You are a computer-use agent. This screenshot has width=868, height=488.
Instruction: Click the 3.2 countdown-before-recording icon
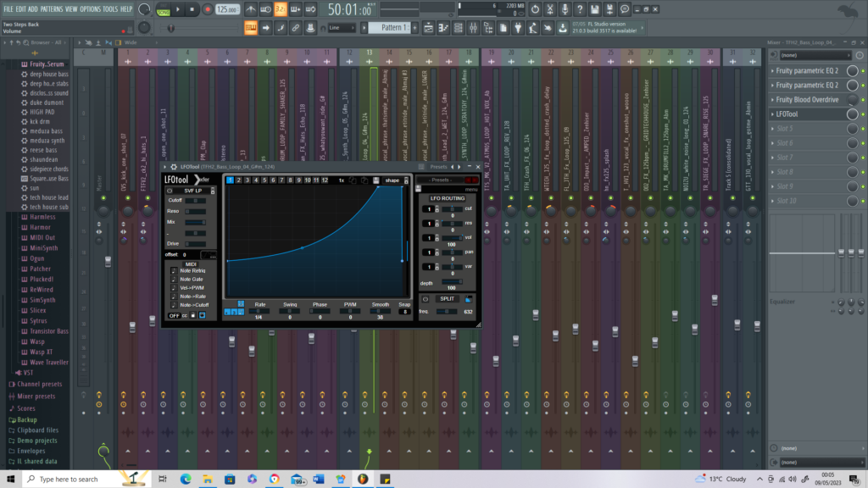(x=281, y=9)
